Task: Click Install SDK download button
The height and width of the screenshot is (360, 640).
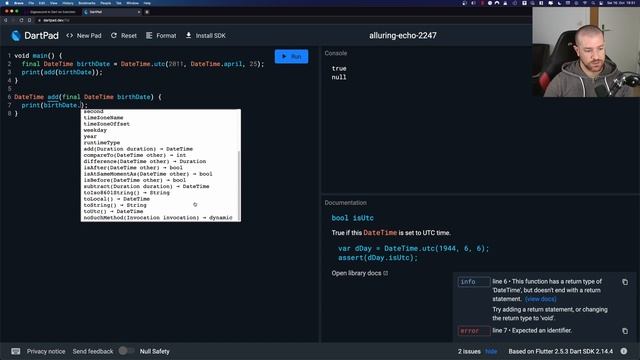Action: (x=205, y=36)
